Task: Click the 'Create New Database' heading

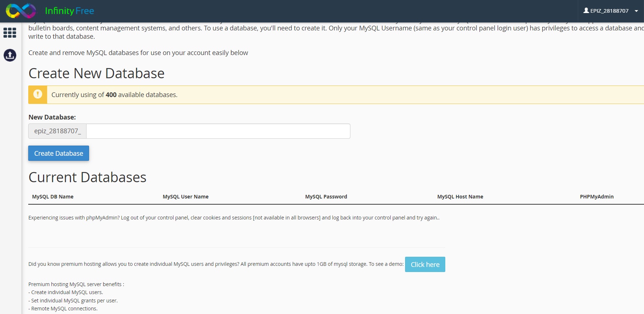Action: (x=97, y=74)
